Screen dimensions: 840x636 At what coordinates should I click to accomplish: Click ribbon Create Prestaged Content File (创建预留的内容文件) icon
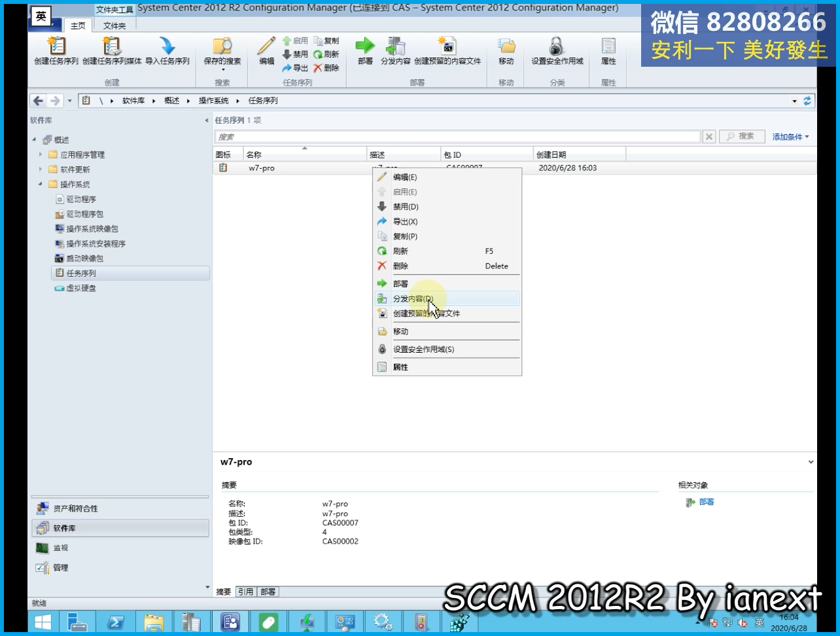(447, 52)
